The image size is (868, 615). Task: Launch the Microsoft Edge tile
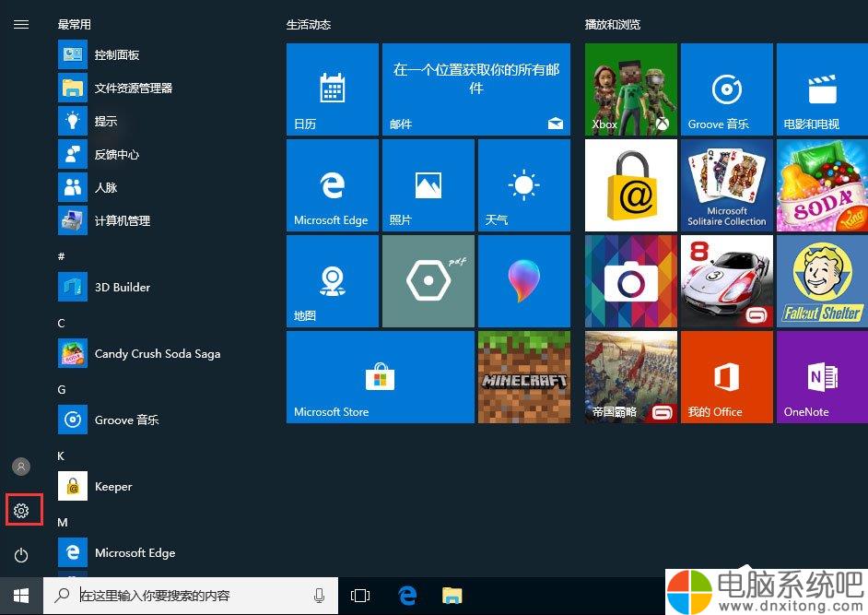pyautogui.click(x=332, y=185)
